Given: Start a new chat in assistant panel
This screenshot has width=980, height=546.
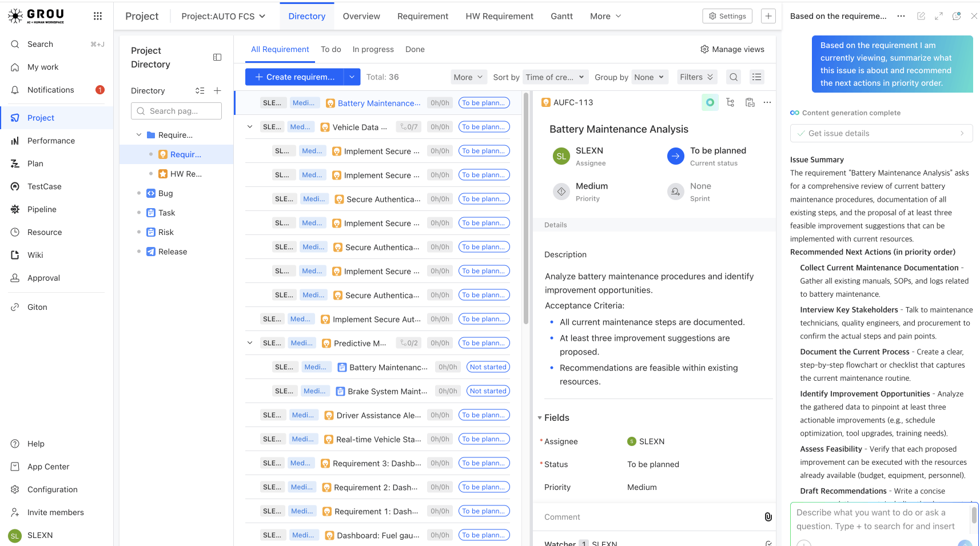Looking at the screenshot, I should (x=921, y=16).
